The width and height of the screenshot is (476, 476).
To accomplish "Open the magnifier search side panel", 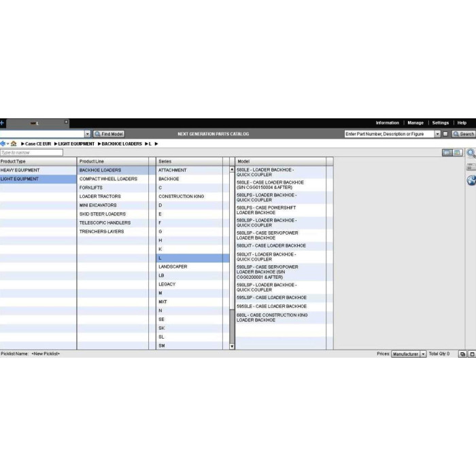I will coord(471,153).
